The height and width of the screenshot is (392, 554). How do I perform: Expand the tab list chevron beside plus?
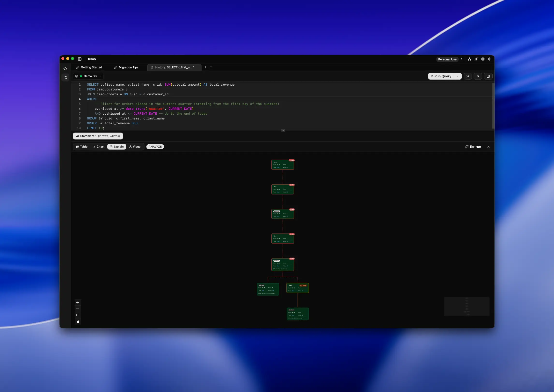(211, 67)
